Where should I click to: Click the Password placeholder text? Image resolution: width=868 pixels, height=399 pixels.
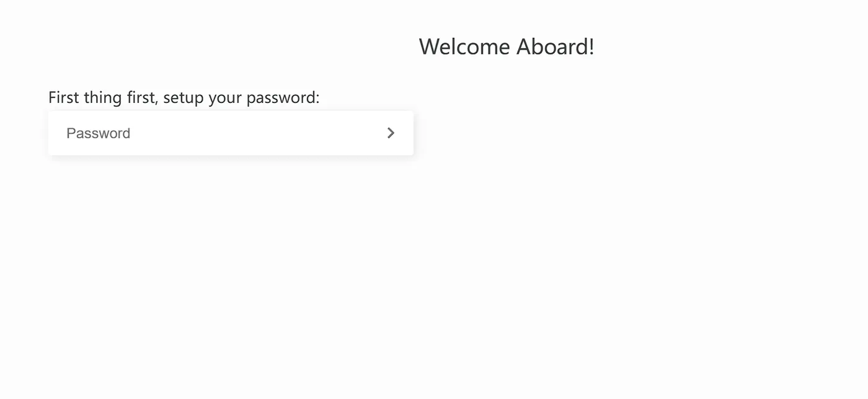point(98,133)
